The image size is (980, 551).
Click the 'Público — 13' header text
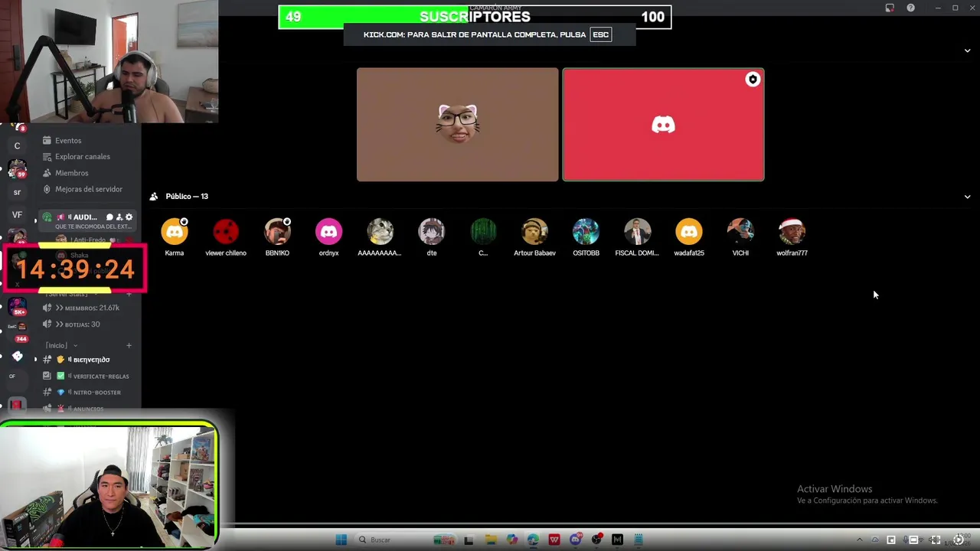pos(187,197)
